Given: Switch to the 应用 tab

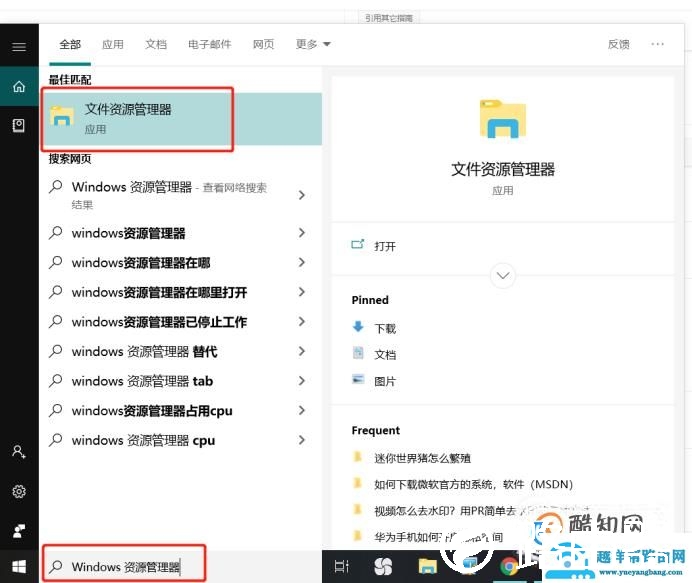Looking at the screenshot, I should 113,45.
